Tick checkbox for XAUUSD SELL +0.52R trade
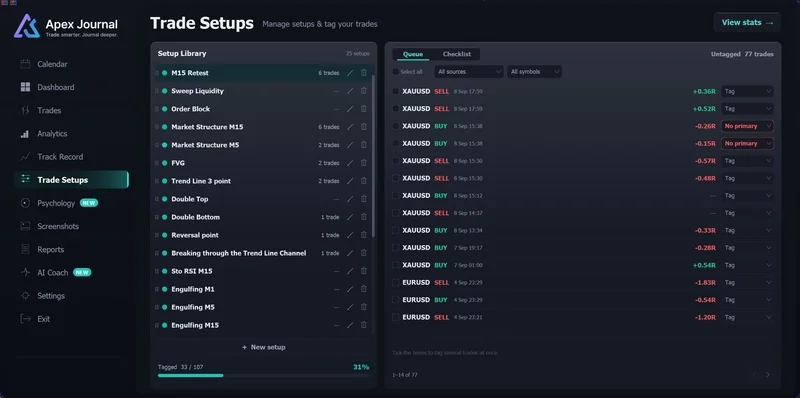This screenshot has width=800, height=398. (x=395, y=109)
